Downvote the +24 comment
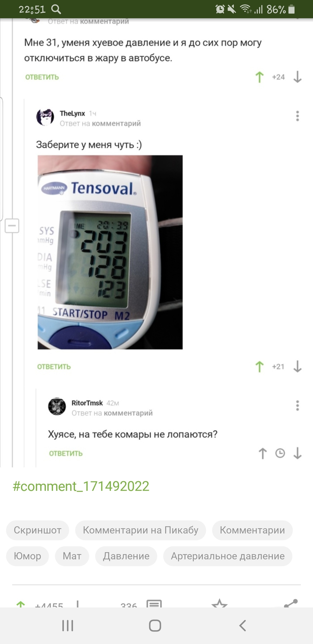The width and height of the screenshot is (313, 644). click(297, 77)
